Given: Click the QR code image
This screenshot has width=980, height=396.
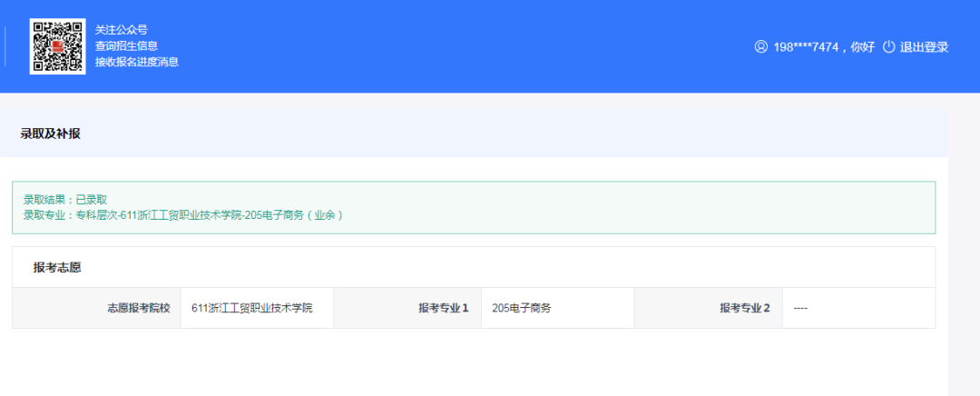Looking at the screenshot, I should click(57, 46).
